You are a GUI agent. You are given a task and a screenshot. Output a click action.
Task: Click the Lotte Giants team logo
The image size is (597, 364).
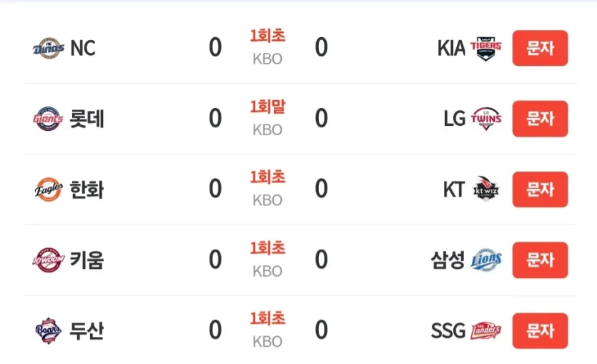(48, 119)
